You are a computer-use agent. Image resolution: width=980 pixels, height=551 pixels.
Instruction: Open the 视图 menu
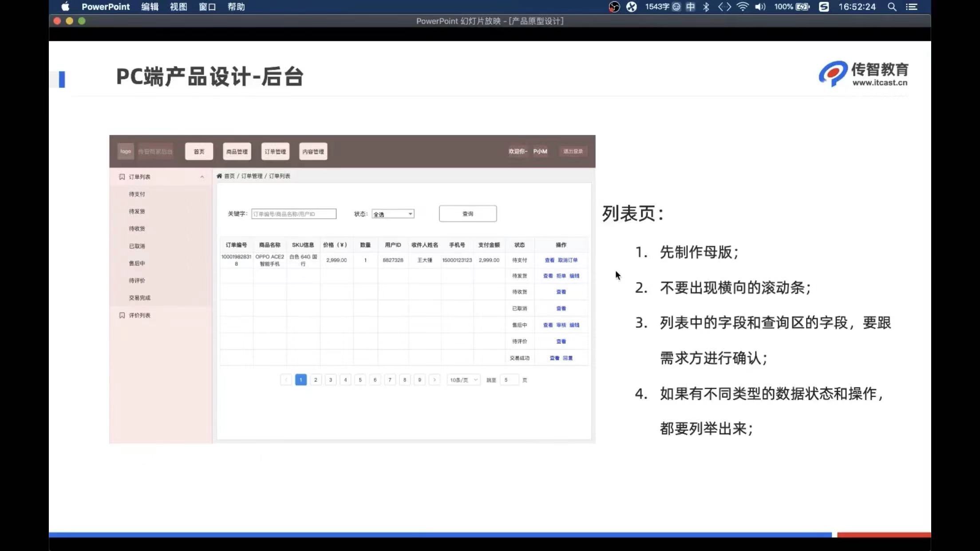coord(178,7)
